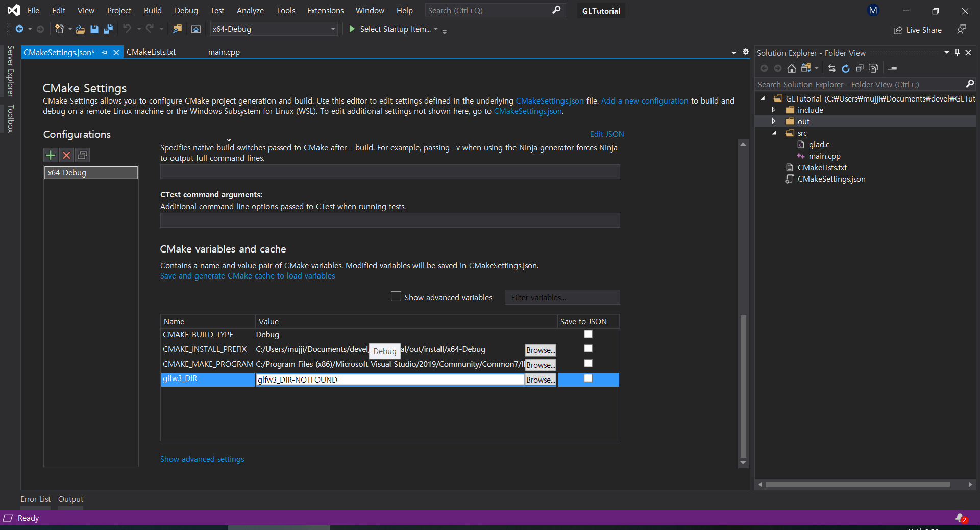The image size is (980, 530).
Task: Open New Project dropdown arrow in toolbar
Action: (x=70, y=29)
